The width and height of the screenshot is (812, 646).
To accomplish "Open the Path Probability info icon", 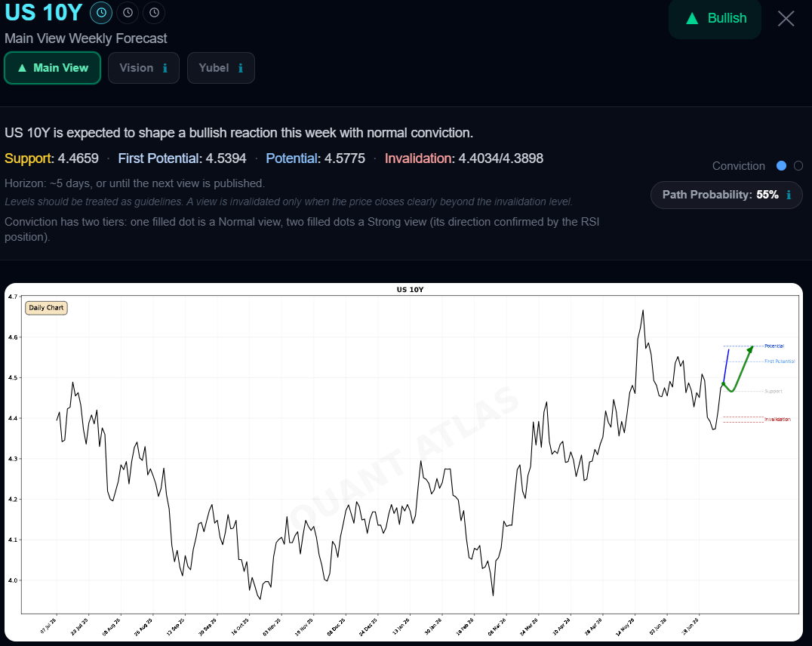I will tap(789, 195).
